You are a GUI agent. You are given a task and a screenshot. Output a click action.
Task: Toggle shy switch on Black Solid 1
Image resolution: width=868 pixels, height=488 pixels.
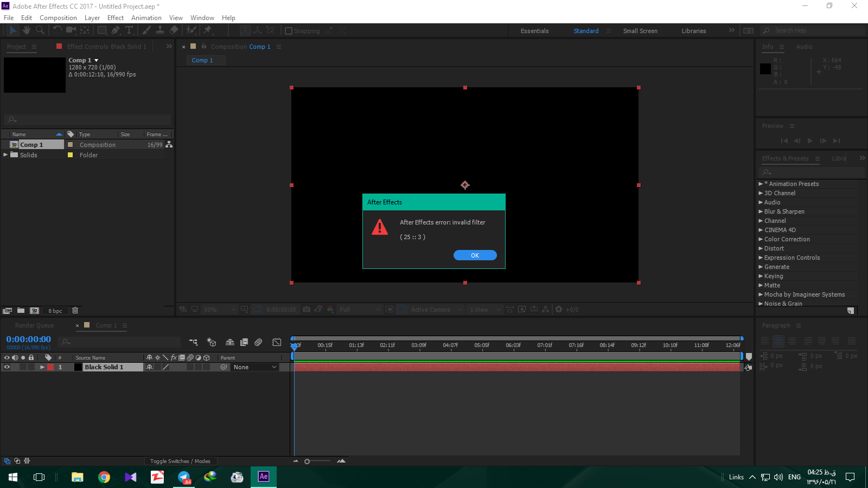click(150, 367)
